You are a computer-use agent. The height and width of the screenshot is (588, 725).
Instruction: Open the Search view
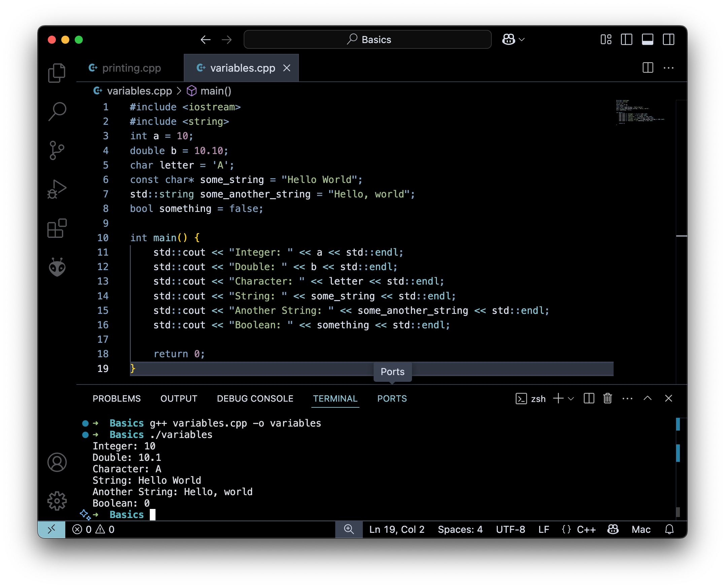(57, 112)
